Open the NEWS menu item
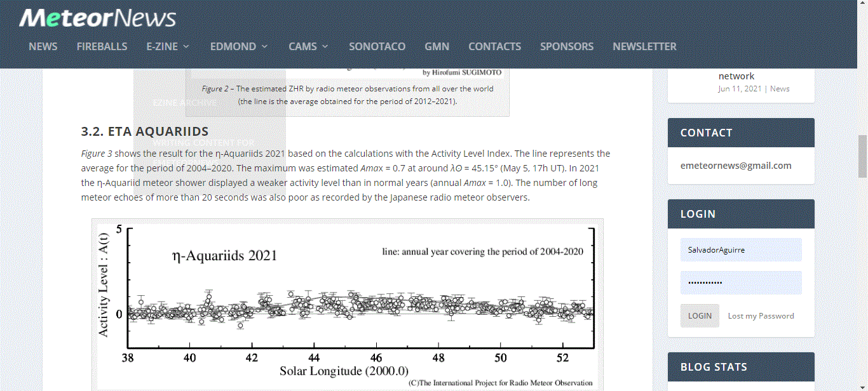The width and height of the screenshot is (868, 391). coord(43,46)
